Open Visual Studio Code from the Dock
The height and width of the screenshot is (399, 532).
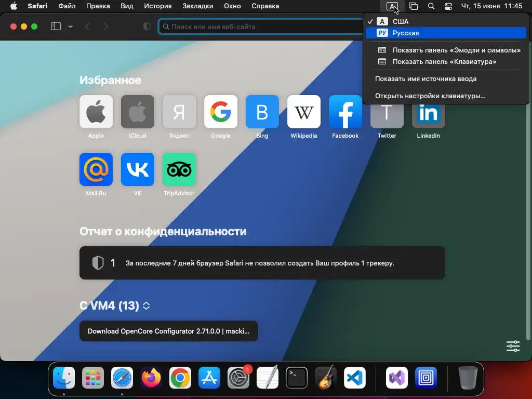click(x=355, y=377)
